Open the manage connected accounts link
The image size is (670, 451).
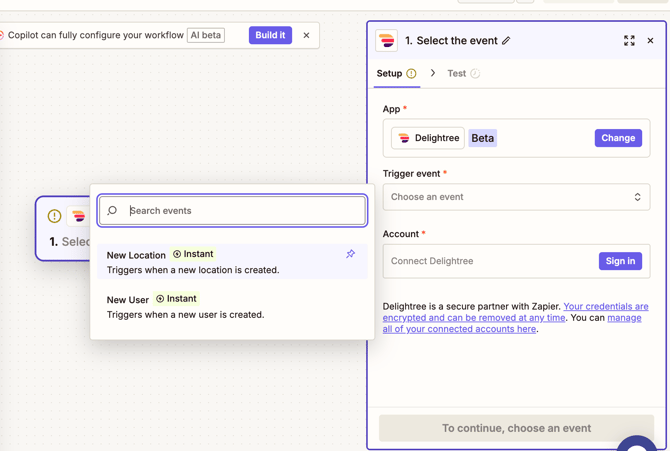459,329
